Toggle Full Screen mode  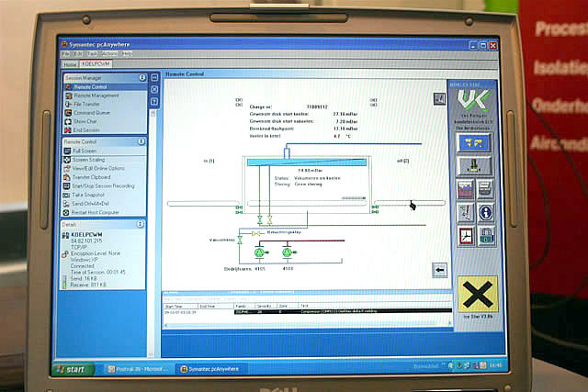87,151
